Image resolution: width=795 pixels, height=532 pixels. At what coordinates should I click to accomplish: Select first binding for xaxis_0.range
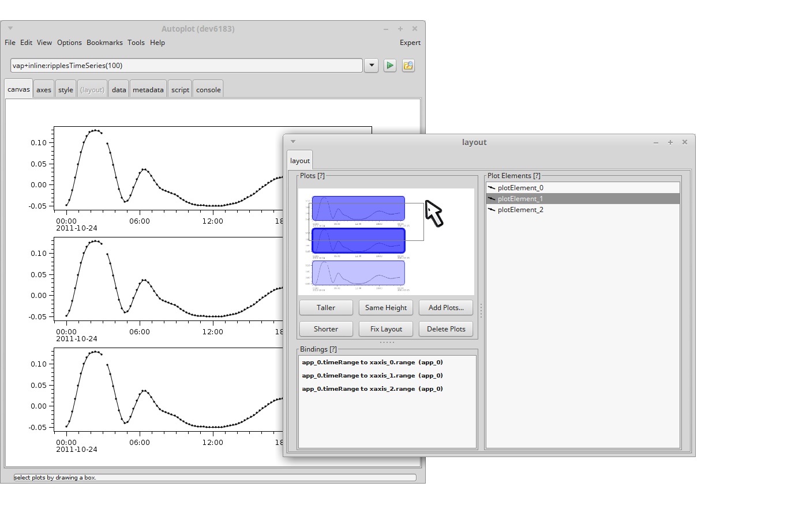[x=372, y=363]
